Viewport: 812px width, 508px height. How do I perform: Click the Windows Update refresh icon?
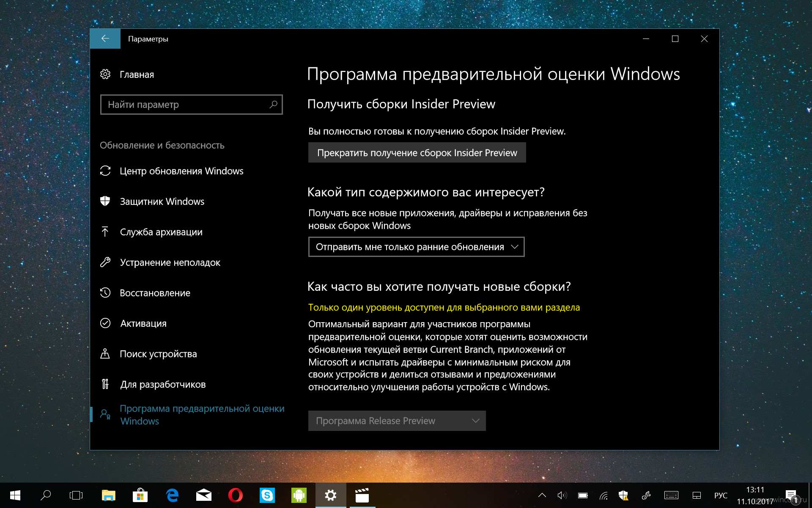click(x=105, y=171)
